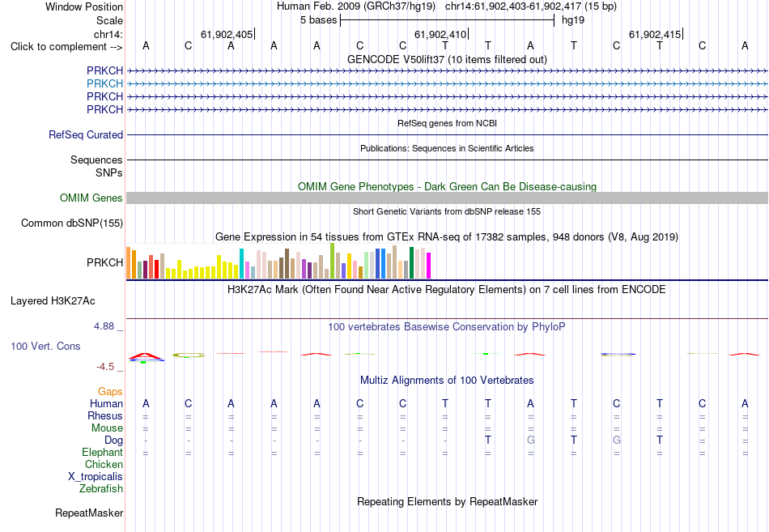
Task: Select the tall yellow-green GTEx bar
Action: click(x=333, y=261)
